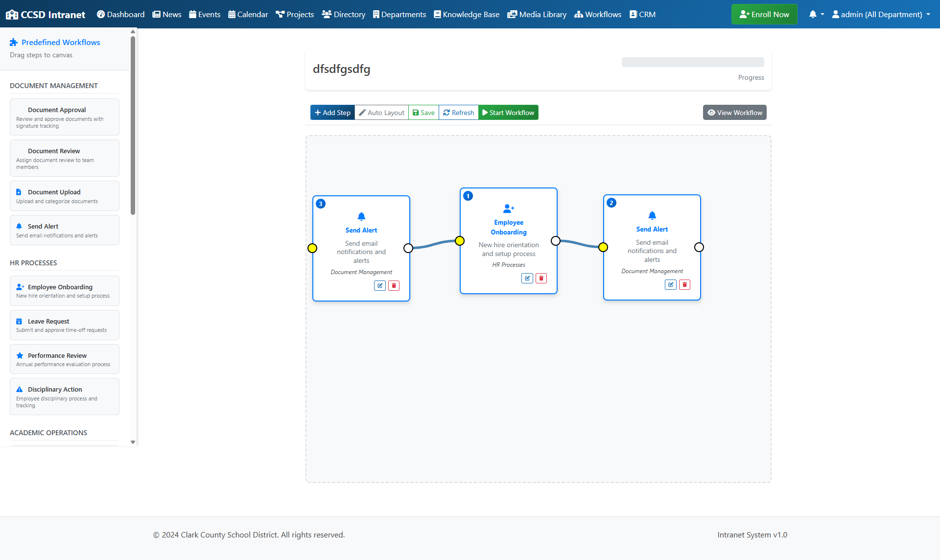
Task: Click edit icon on Employee Onboarding node
Action: coord(527,279)
